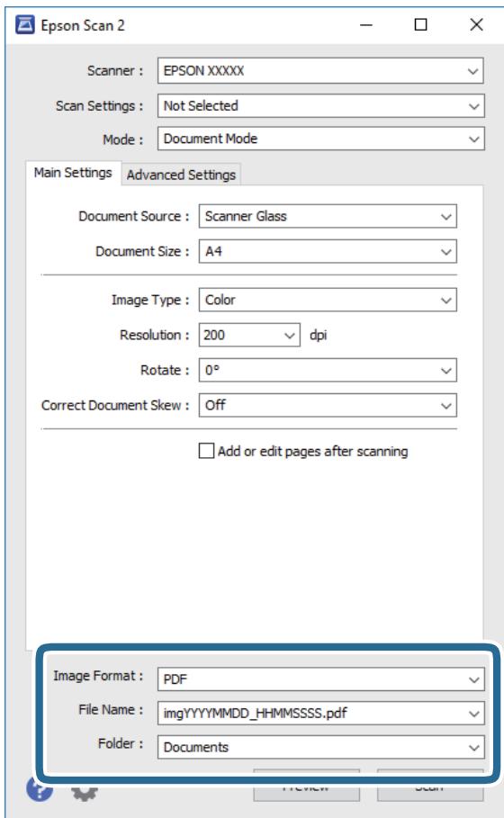Maximize the Epson Scan 2 window
Viewport: 504px width, 818px height.
[420, 24]
